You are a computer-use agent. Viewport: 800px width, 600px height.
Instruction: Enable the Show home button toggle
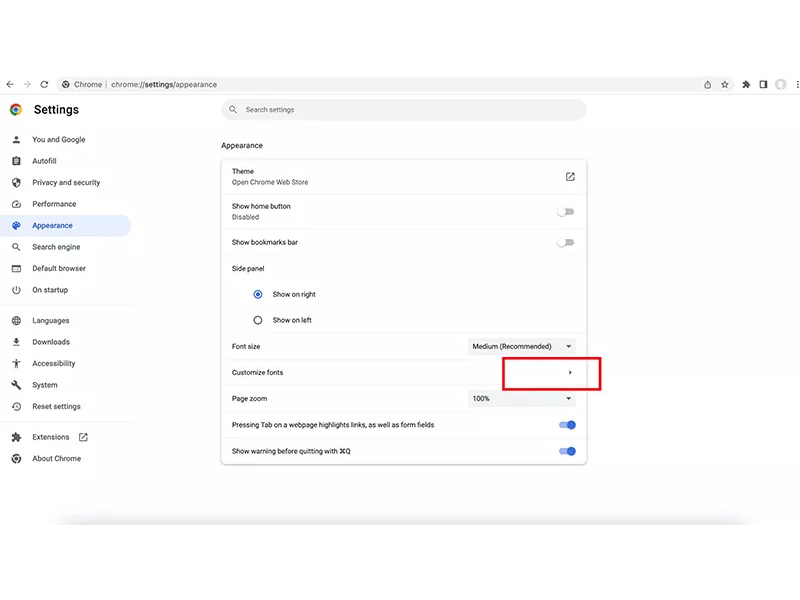[565, 212]
